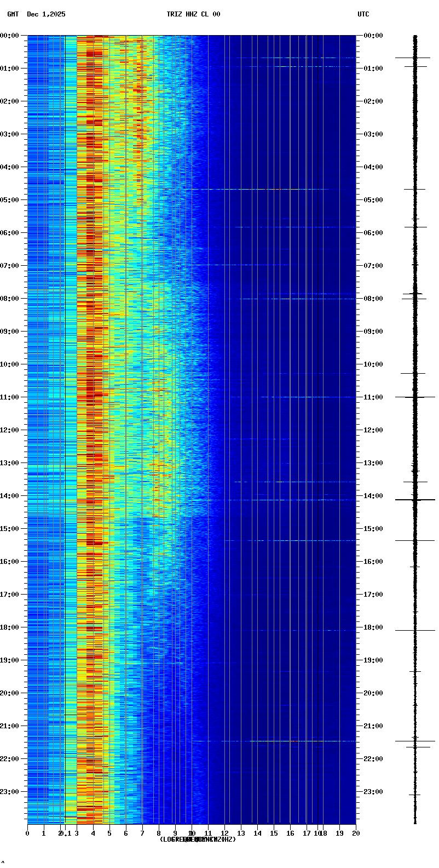
Task: Click the 0 Hz frequency axis label
Action: (27, 833)
